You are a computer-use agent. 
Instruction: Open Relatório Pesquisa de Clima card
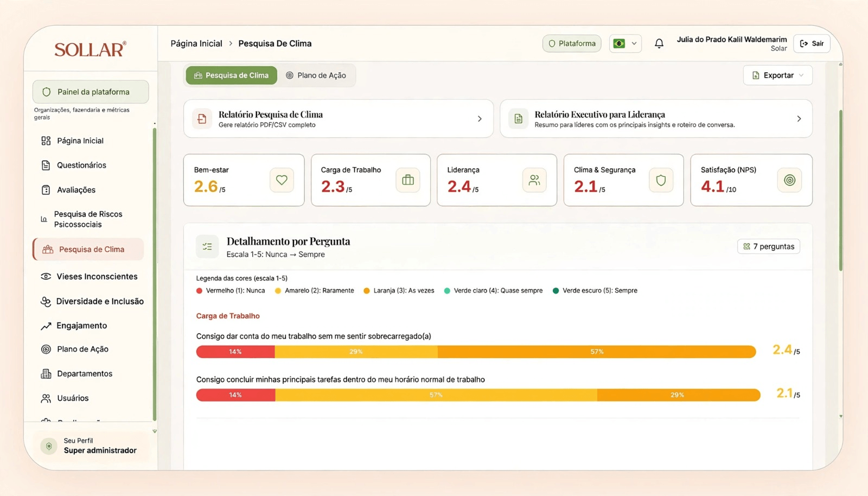(x=339, y=118)
